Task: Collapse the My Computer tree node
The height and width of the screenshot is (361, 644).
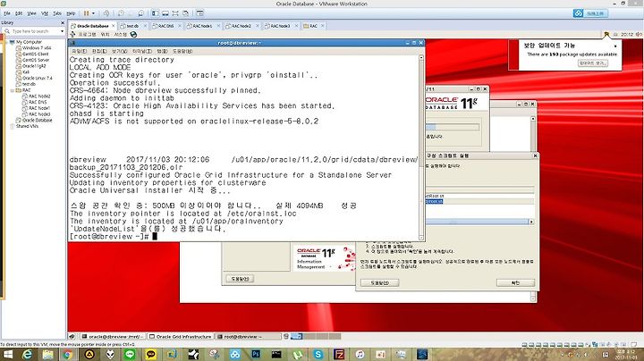Action: (x=6, y=42)
